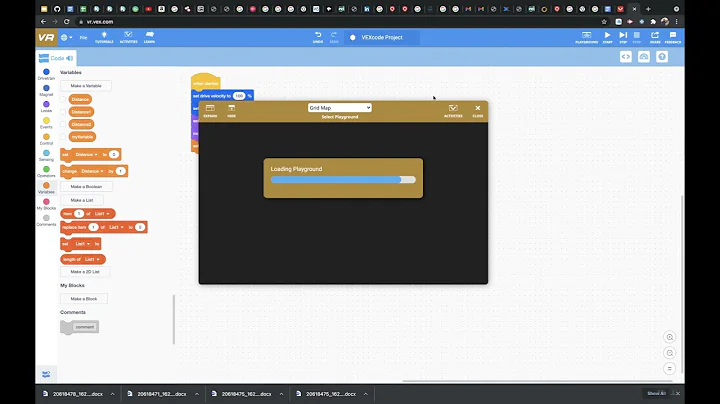The height and width of the screenshot is (404, 720).
Task: Check the myVariable monitor checkbox
Action: point(63,137)
